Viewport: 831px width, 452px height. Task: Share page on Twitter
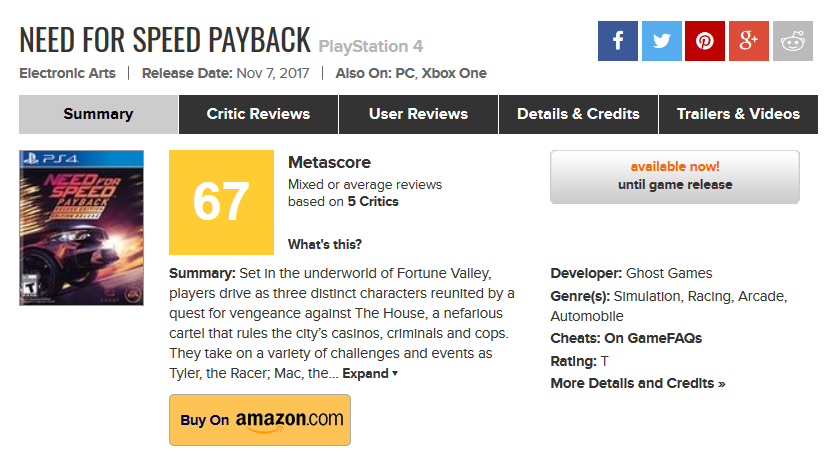[661, 41]
